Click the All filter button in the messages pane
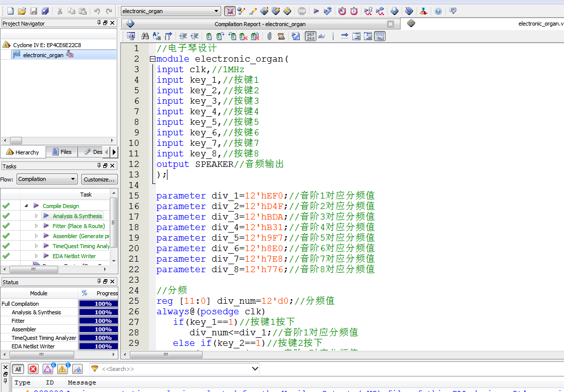564x392 pixels. (18, 369)
